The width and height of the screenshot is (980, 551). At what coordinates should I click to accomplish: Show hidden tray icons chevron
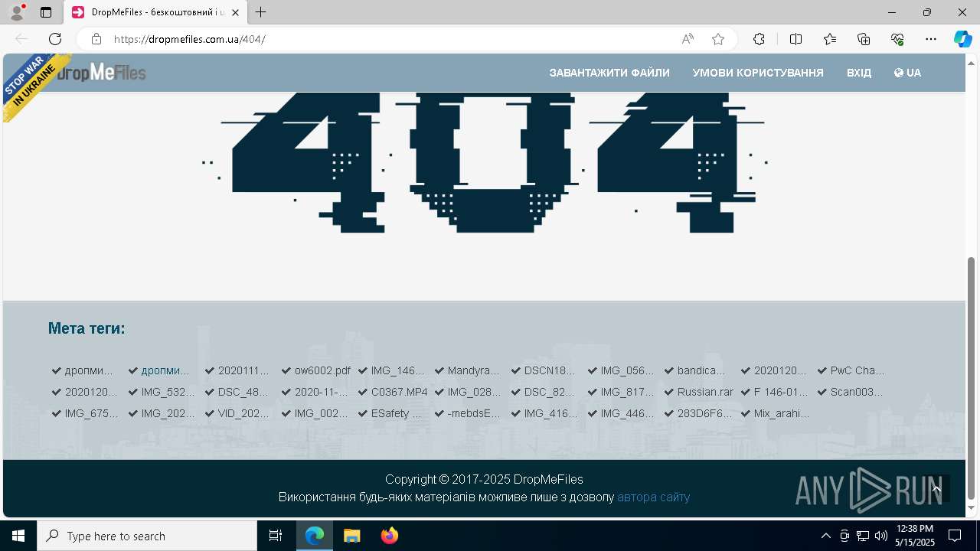click(825, 536)
